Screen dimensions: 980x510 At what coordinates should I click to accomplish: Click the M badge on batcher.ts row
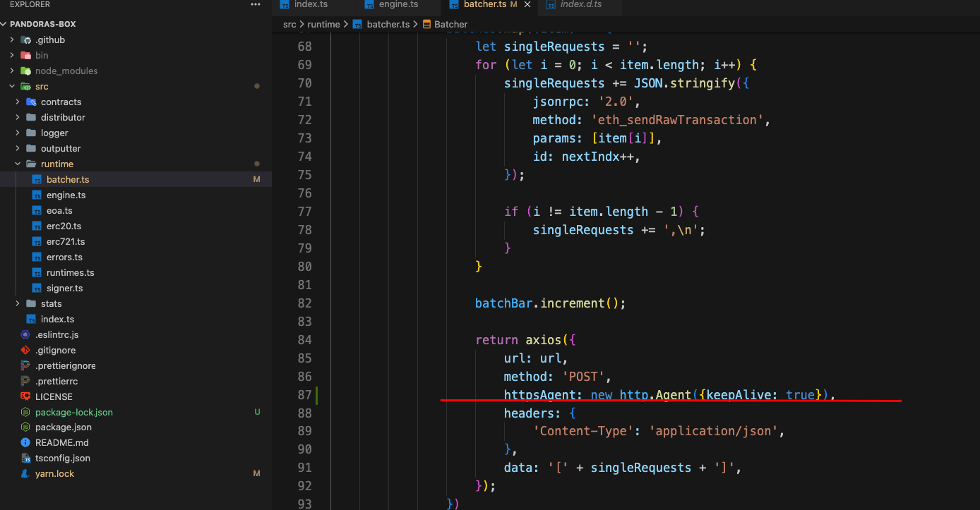coord(256,179)
